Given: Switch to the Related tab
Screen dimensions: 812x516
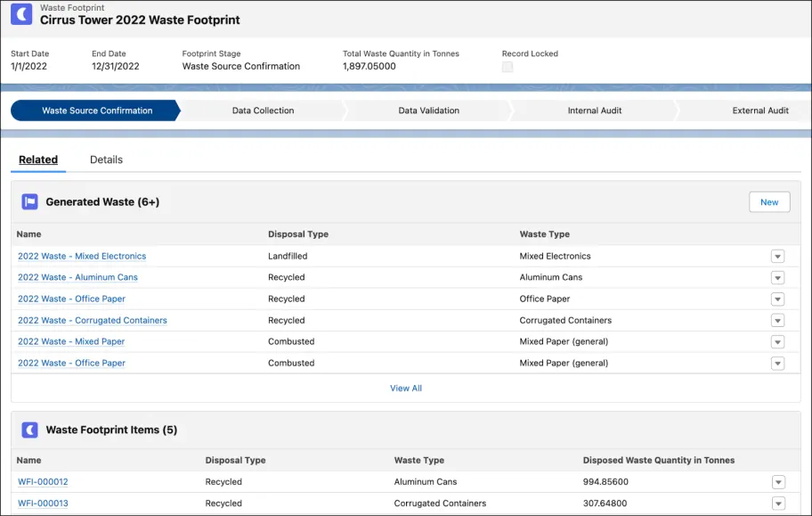Looking at the screenshot, I should pyautogui.click(x=38, y=160).
